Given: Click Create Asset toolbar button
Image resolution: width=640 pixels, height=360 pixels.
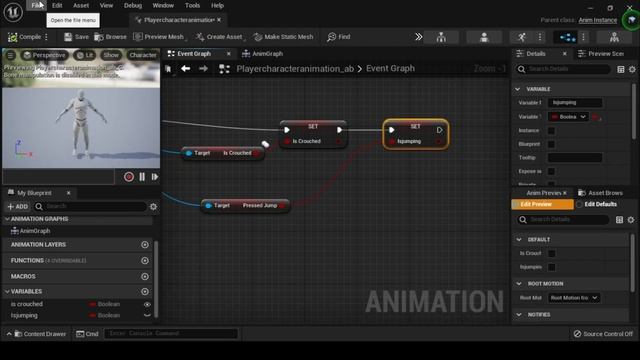Looking at the screenshot, I should 219,37.
